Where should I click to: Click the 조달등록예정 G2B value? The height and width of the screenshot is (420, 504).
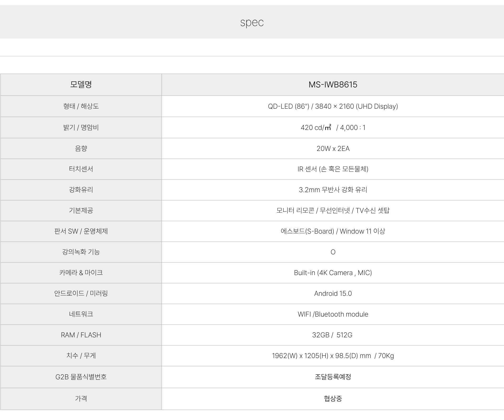(x=333, y=377)
